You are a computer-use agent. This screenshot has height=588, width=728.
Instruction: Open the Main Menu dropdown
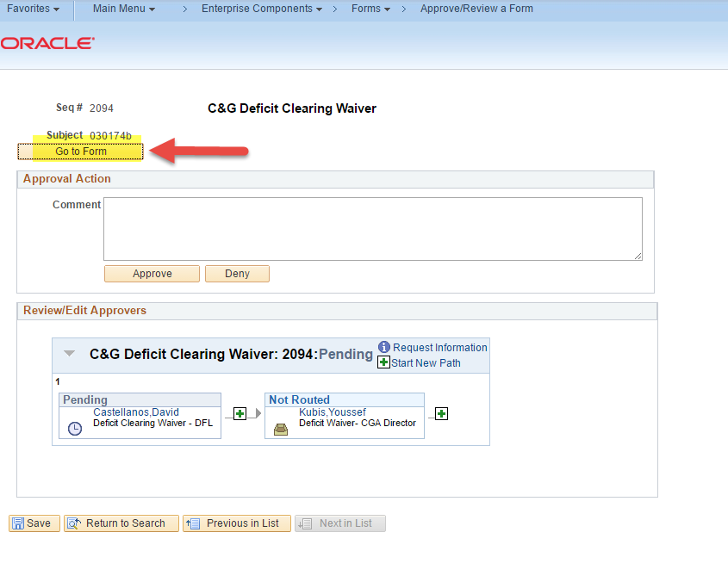coord(124,9)
